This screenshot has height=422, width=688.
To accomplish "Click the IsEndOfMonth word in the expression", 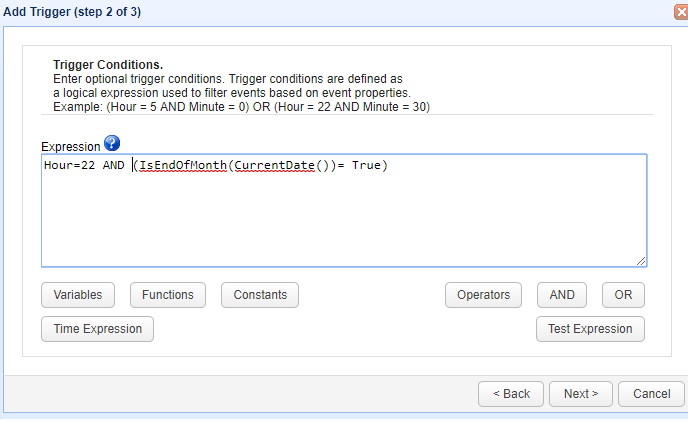I will [x=182, y=165].
